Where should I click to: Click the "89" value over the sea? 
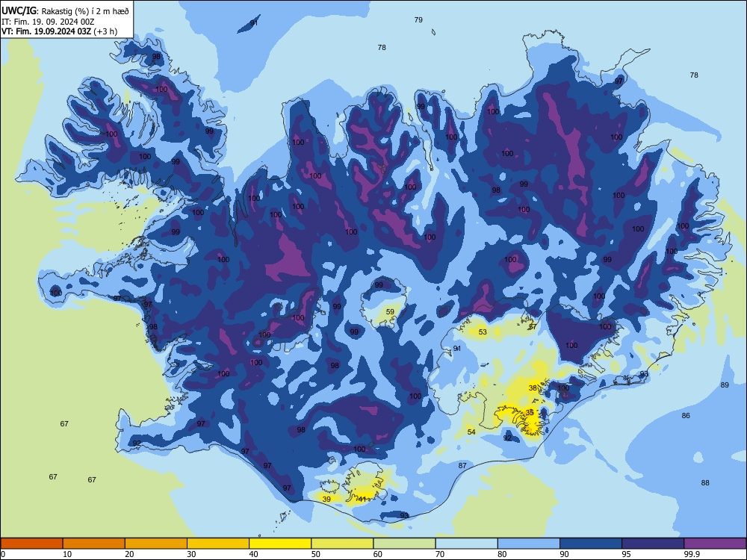tap(725, 385)
